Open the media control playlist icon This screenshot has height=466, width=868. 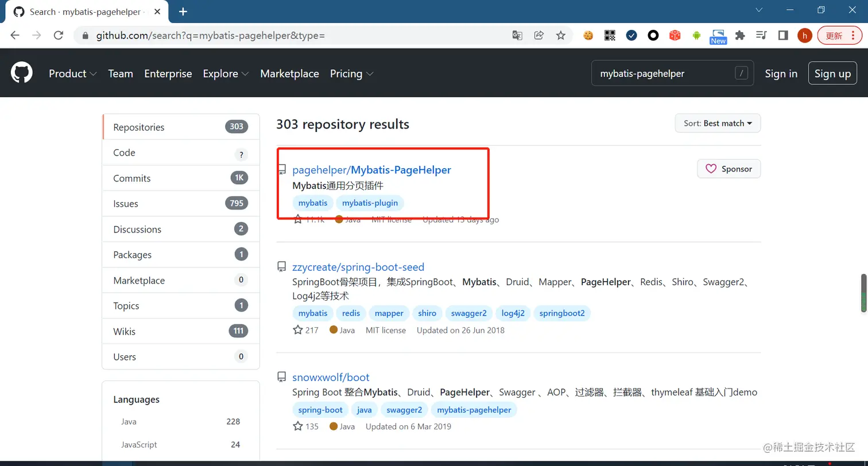click(762, 36)
